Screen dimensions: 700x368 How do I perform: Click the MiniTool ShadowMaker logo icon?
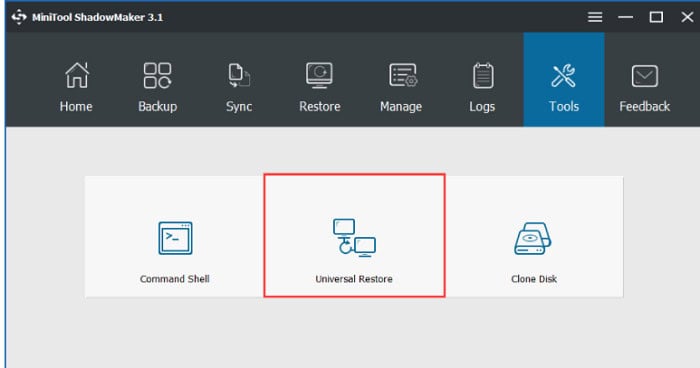coord(19,17)
